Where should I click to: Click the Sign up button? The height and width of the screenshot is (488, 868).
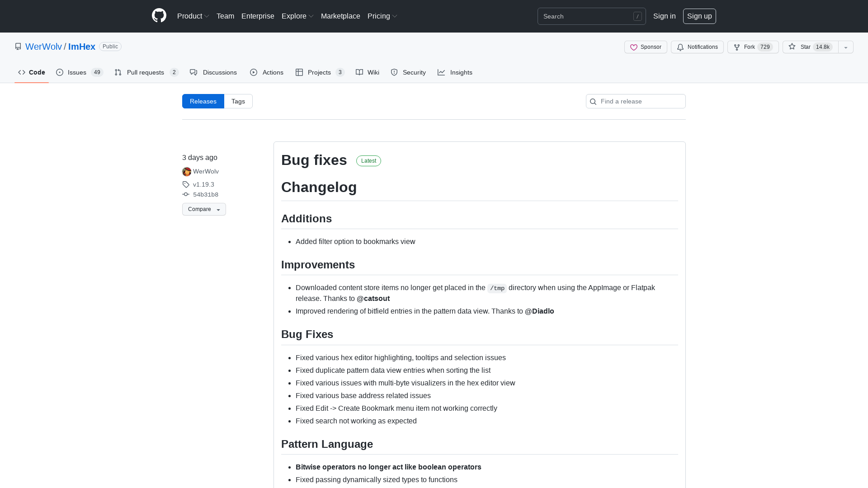point(699,16)
